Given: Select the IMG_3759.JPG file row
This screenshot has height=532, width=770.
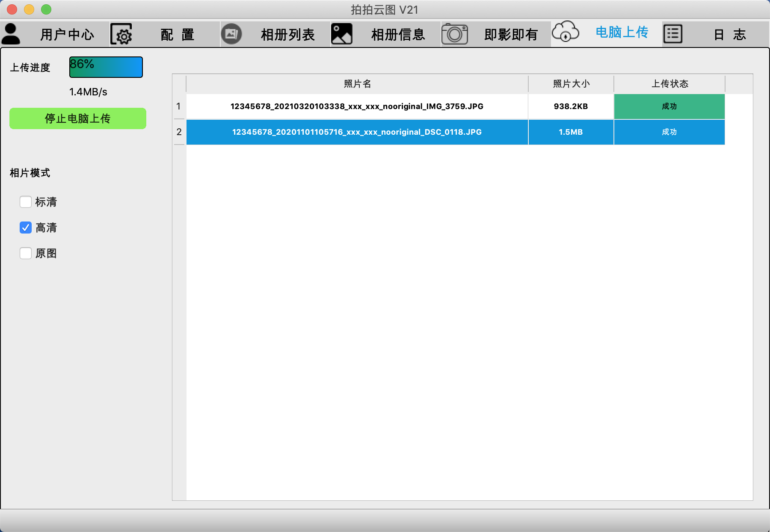Looking at the screenshot, I should click(357, 106).
